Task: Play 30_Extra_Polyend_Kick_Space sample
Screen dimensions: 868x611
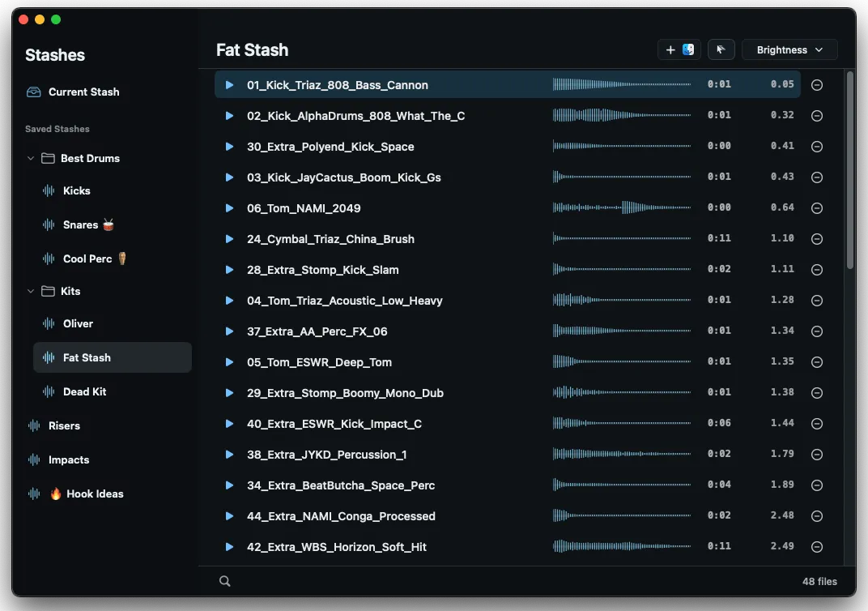Action: point(229,146)
